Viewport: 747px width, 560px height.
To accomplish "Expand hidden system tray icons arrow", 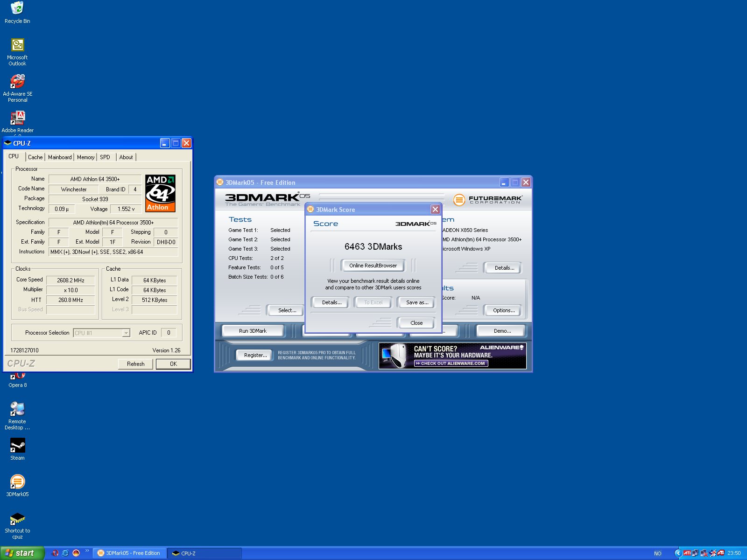I will pyautogui.click(x=678, y=553).
